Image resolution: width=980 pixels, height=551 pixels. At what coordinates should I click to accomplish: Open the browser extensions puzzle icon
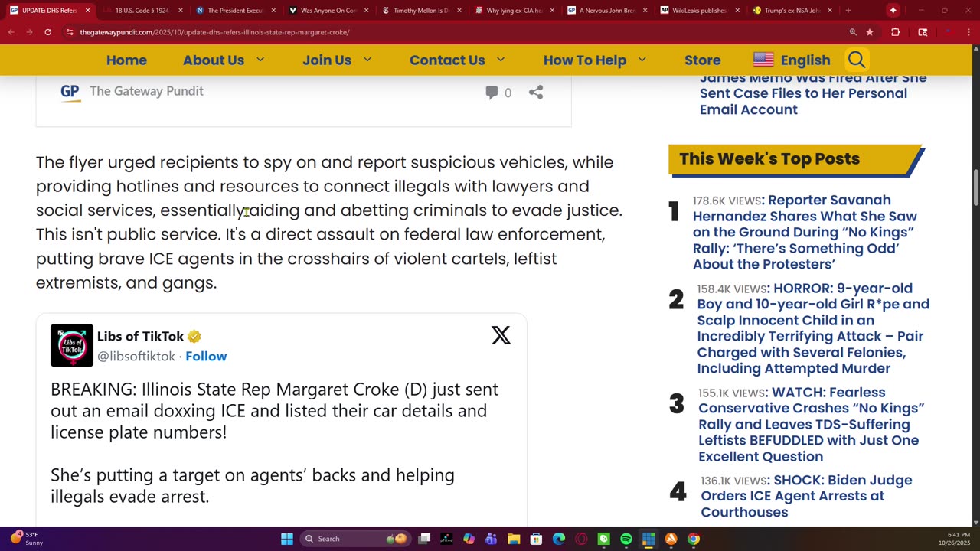pos(895,32)
